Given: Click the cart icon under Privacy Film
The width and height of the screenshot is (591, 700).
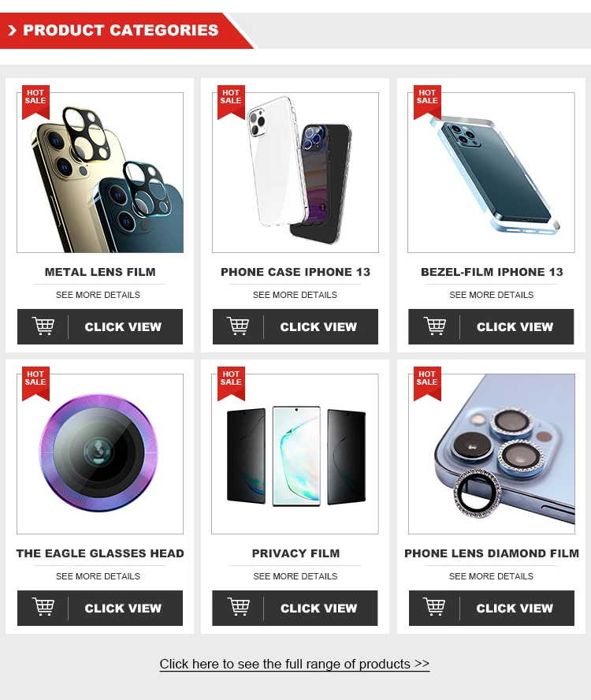Looking at the screenshot, I should click(238, 607).
